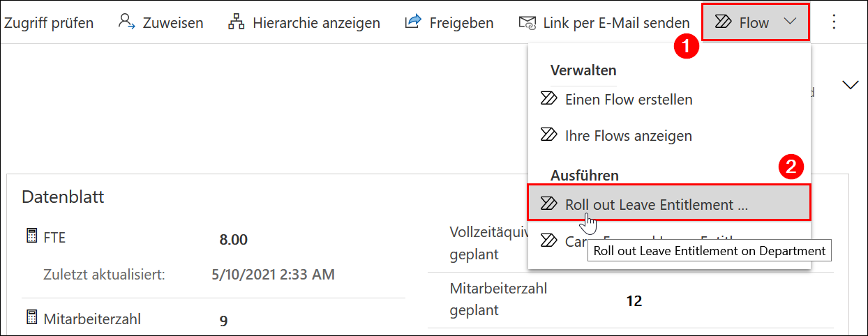Click Mitarbeiterzahl geplant value 12
868x336 pixels.
tap(634, 301)
